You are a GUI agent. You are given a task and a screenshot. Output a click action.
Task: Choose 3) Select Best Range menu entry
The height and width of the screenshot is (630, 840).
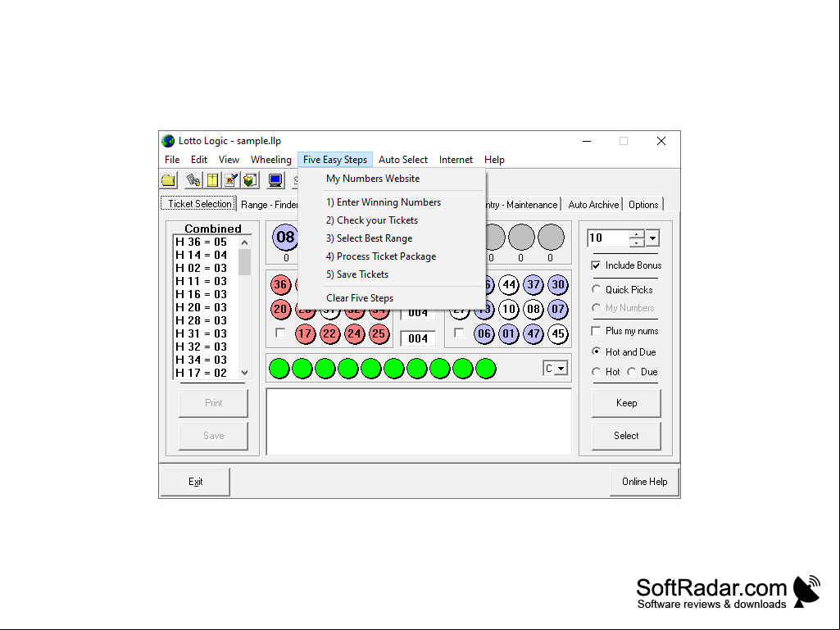[392, 238]
